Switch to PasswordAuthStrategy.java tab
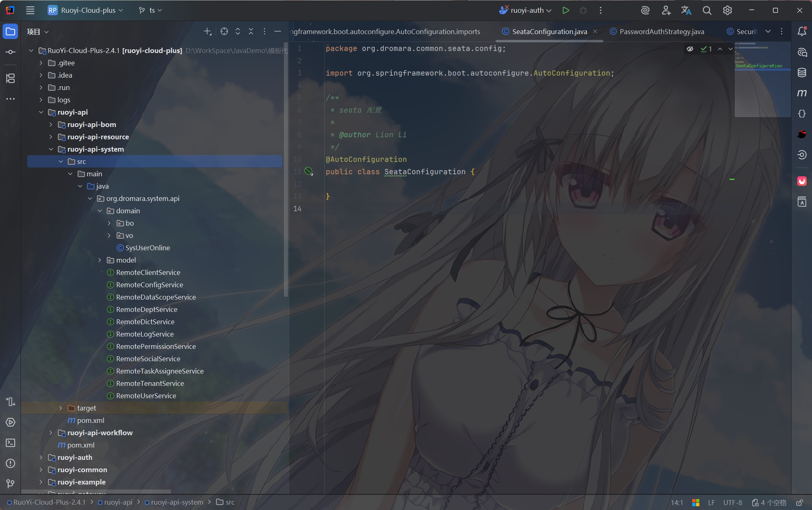Image resolution: width=812 pixels, height=510 pixels. click(661, 32)
